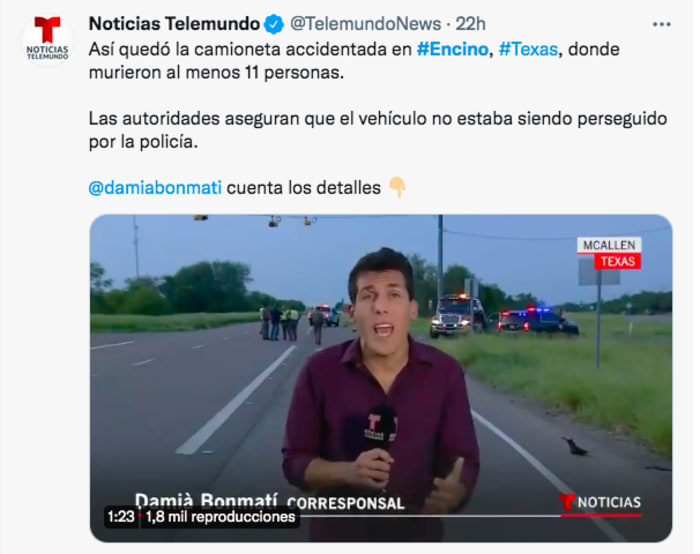Click the 1,8 mil reproducciones counter
The height and width of the screenshot is (554, 700).
pos(221,517)
